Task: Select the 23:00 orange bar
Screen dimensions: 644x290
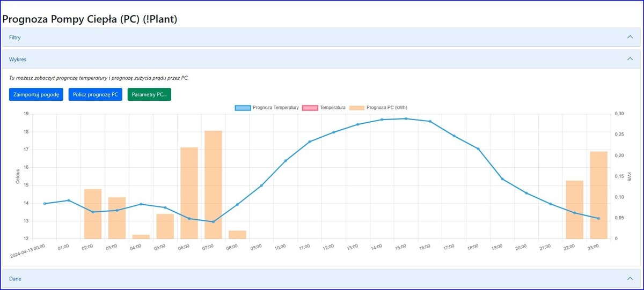Action: click(598, 195)
